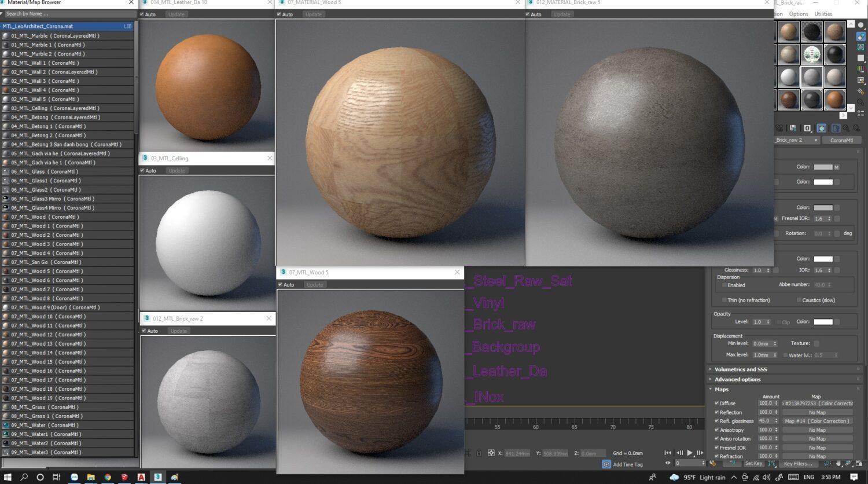
Task: Click the Material ID Channel icon
Action: (807, 128)
